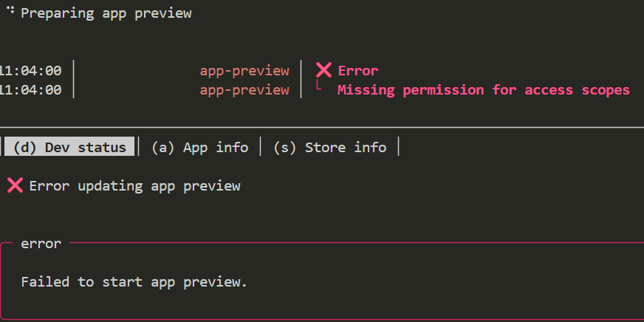Click the Missing permission for access scopes message
This screenshot has width=644, height=322.
click(484, 90)
